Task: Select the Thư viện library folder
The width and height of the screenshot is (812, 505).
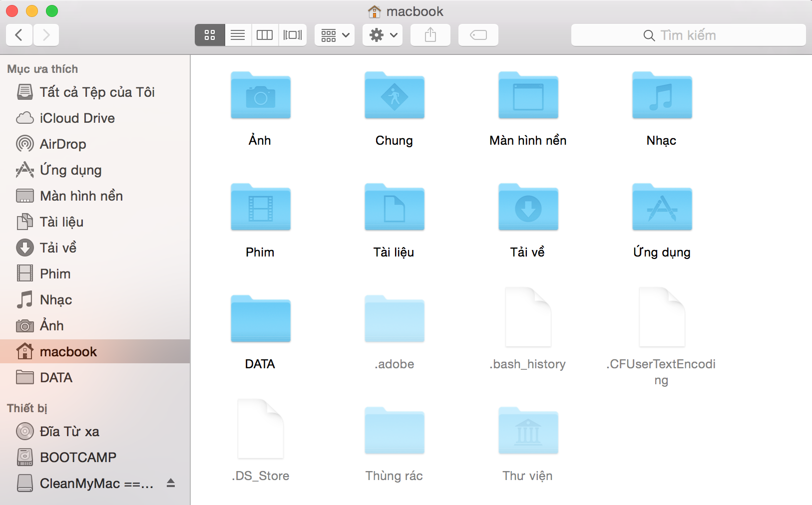Action: click(528, 431)
